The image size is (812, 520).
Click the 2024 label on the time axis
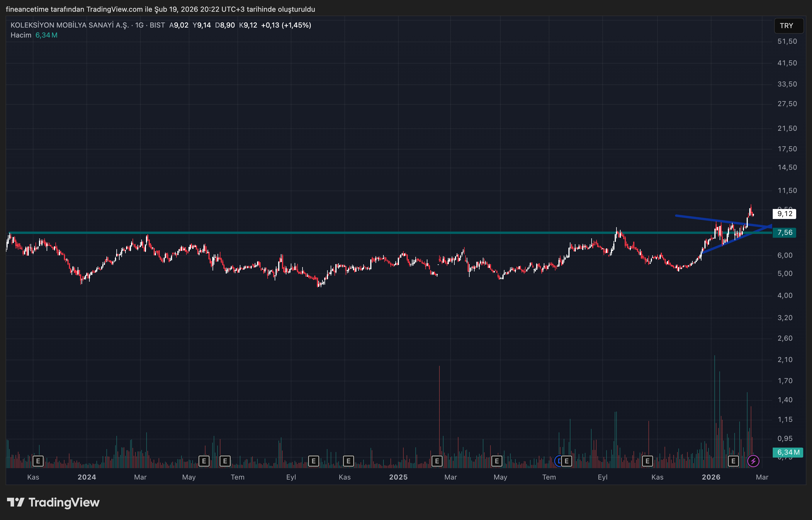tap(87, 477)
